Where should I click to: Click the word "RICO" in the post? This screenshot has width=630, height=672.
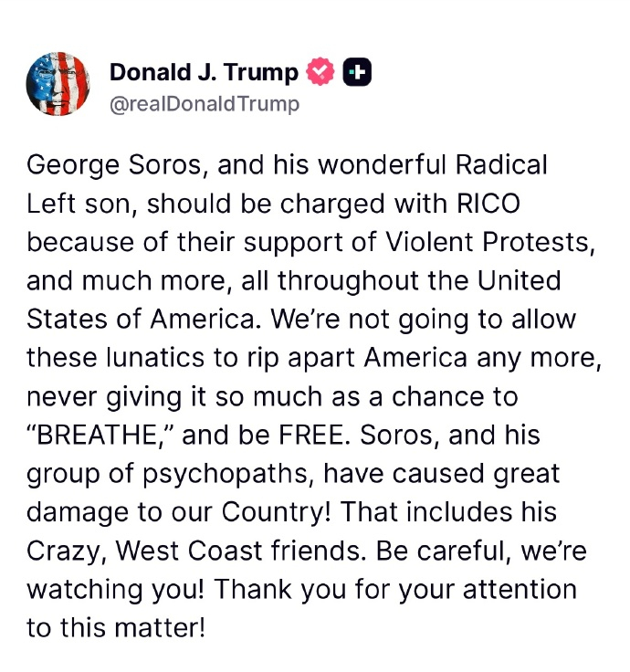tap(488, 203)
